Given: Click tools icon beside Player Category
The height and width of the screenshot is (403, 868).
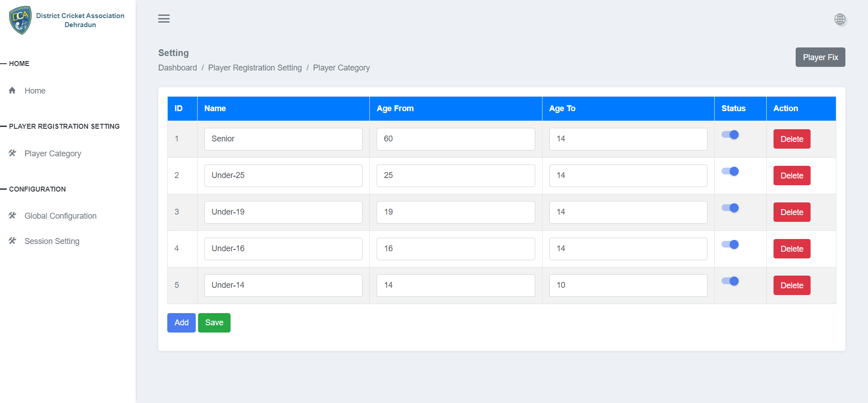Looking at the screenshot, I should coord(12,153).
